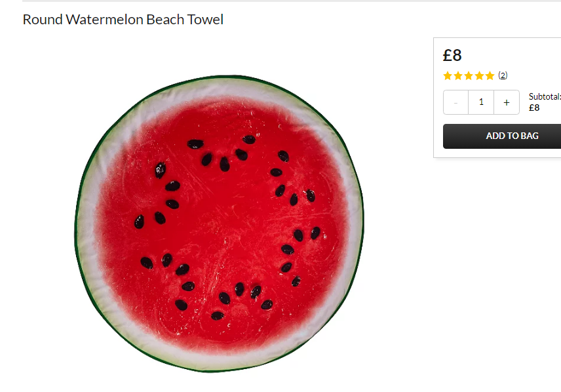Screen dimensions: 561x392
Task: Open the reviews count link (2)
Action: coord(503,75)
